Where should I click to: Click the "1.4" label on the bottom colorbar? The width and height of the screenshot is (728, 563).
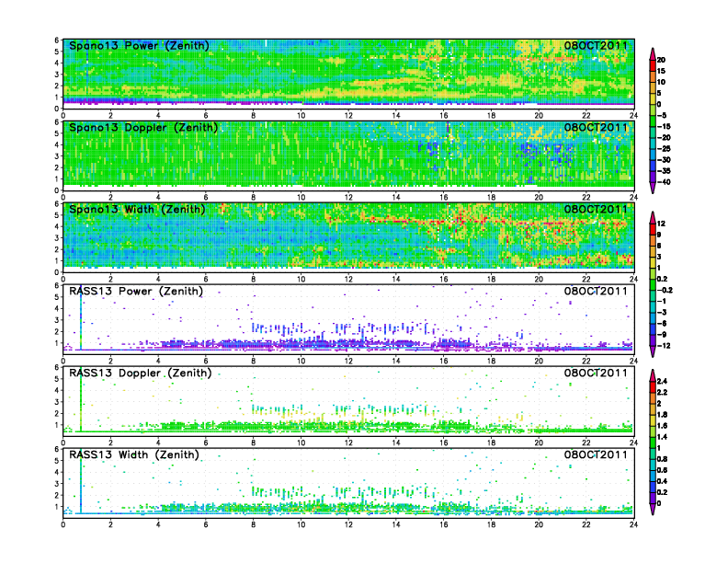(662, 437)
